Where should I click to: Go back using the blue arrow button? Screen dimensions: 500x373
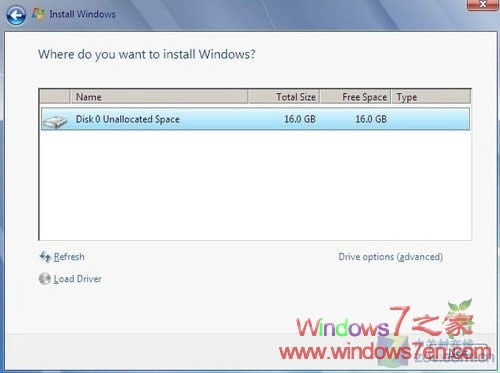click(x=16, y=15)
